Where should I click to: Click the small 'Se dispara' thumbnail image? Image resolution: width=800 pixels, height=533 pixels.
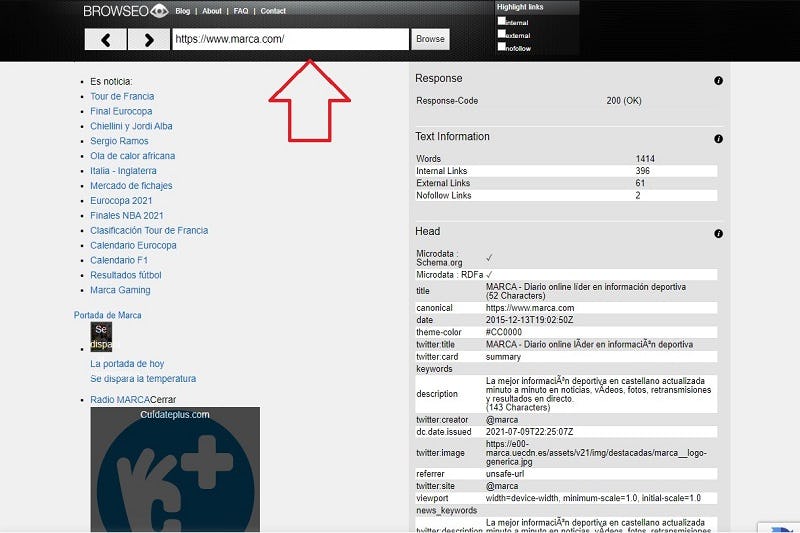click(102, 337)
